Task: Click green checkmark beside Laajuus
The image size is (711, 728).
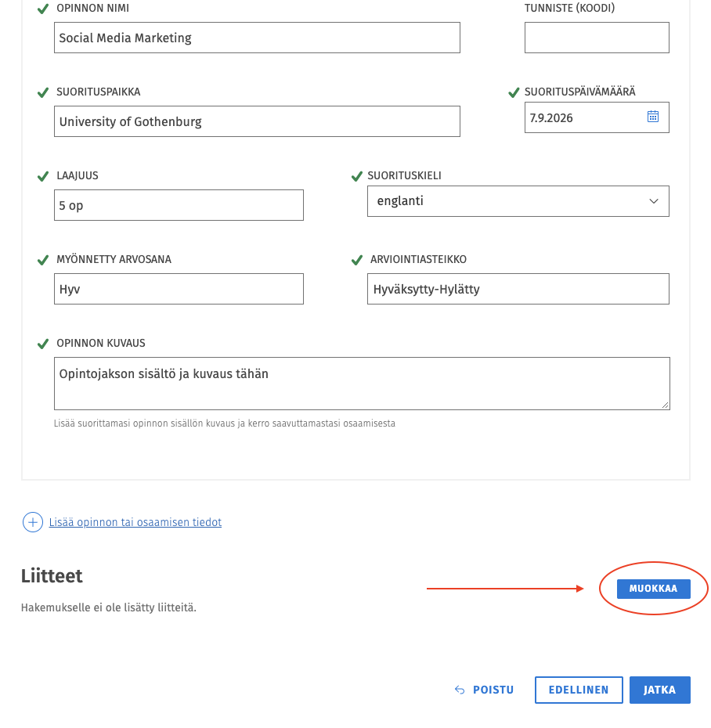Action: pyautogui.click(x=43, y=176)
